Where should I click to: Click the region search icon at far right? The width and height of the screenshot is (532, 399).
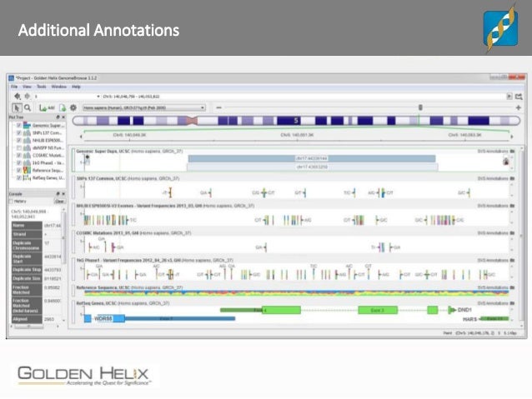pos(519,97)
